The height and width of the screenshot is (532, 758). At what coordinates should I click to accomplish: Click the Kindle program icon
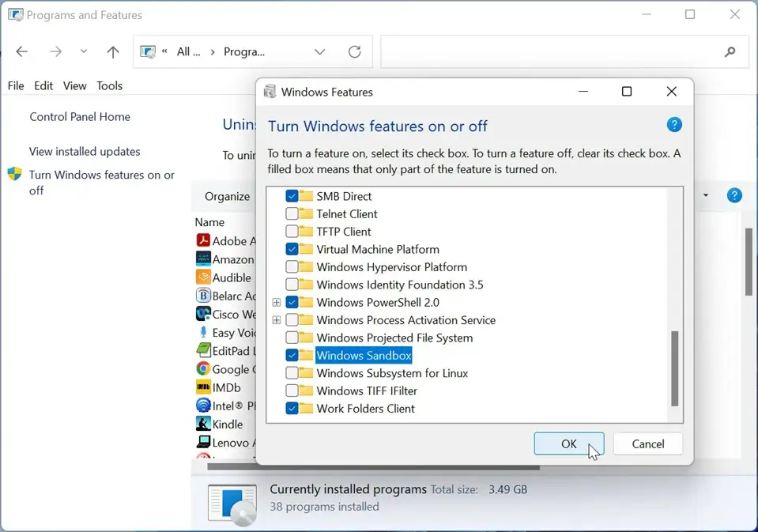point(203,424)
